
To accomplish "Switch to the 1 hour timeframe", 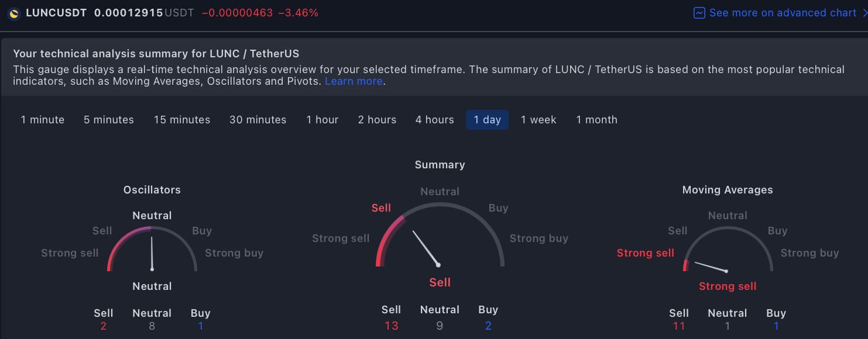I will pyautogui.click(x=323, y=119).
